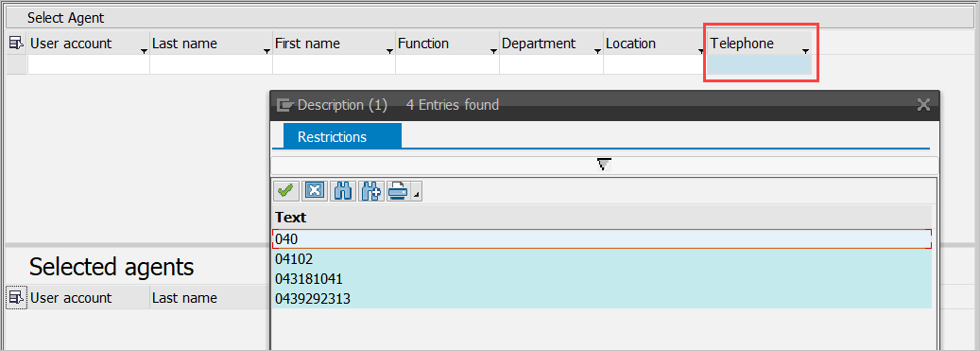Click the Find Next binoculars-plus icon
Image resolution: width=980 pixels, height=351 pixels.
coord(370,191)
